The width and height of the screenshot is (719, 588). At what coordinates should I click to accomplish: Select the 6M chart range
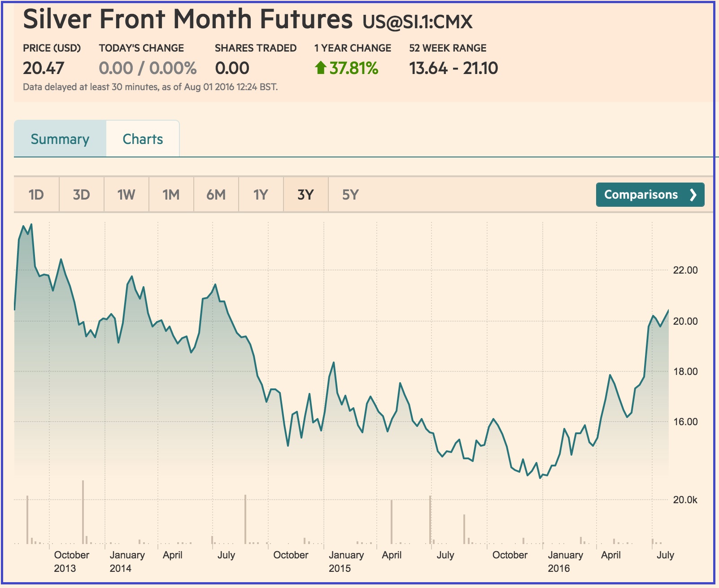216,195
